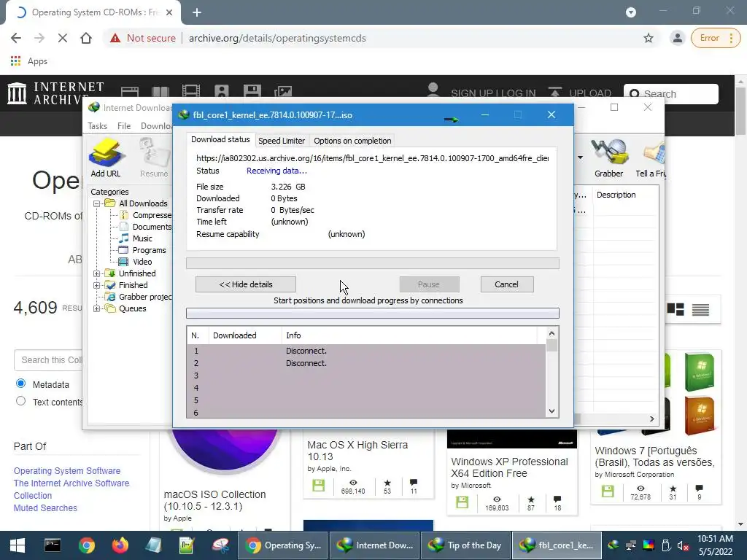The height and width of the screenshot is (560, 747).
Task: Select the Download status tab
Action: pos(220,139)
